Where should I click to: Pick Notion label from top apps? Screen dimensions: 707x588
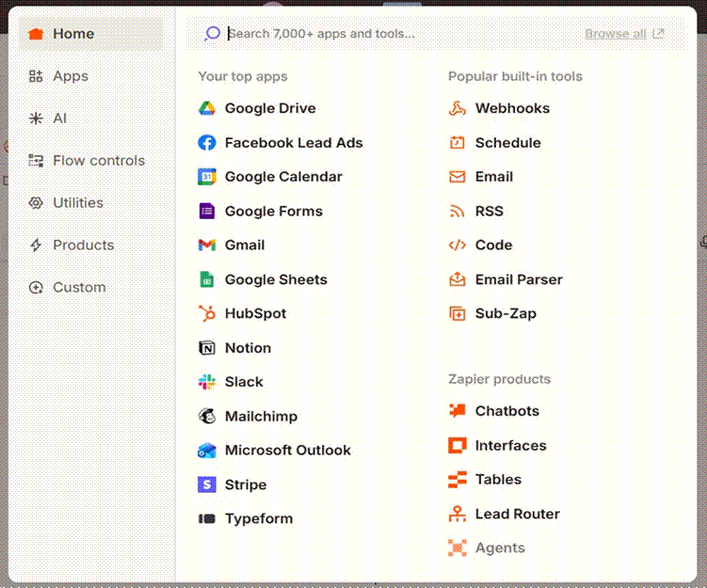pos(248,348)
